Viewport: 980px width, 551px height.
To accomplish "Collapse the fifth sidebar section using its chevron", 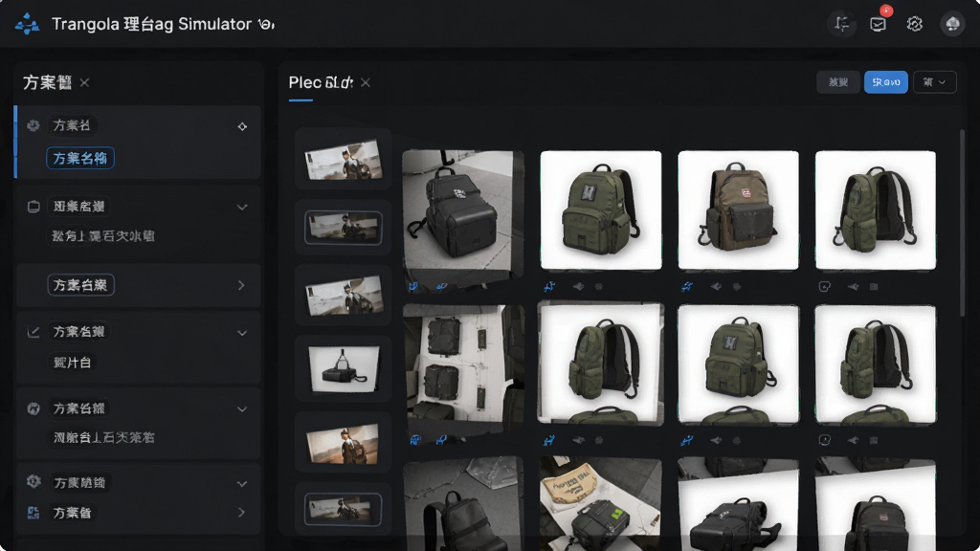I will [x=242, y=409].
